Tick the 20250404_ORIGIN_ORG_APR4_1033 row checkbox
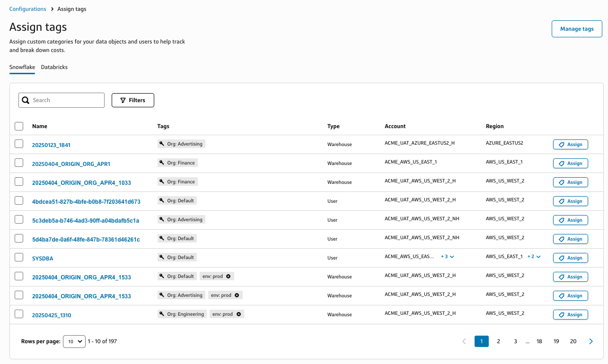Screen dimensions: 608x364 click(x=19, y=182)
